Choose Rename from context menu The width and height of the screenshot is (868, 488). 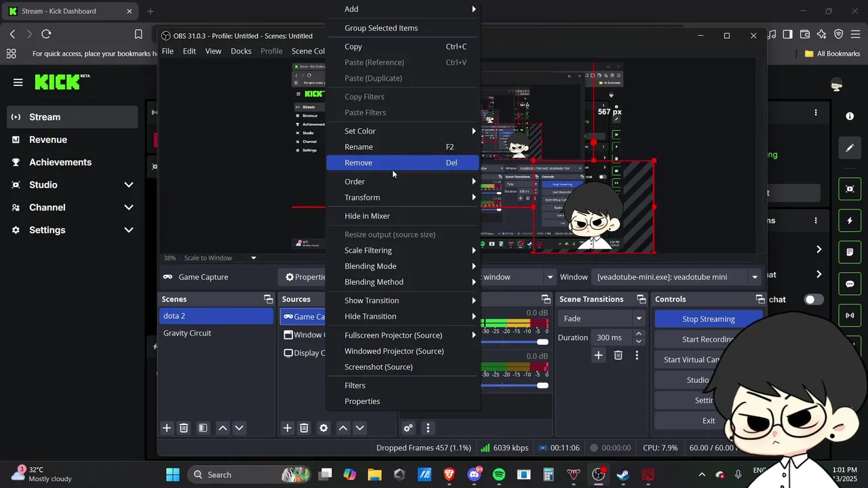403,147
